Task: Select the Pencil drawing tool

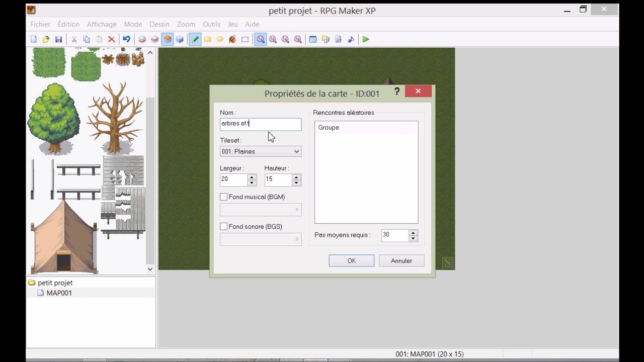Action: (195, 39)
